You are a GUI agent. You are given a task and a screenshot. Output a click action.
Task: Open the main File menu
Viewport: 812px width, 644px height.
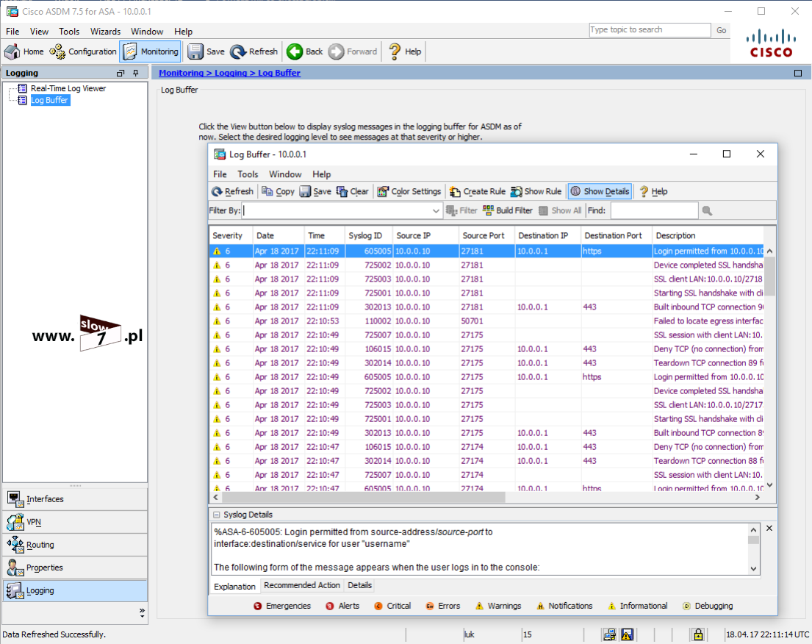pos(12,32)
